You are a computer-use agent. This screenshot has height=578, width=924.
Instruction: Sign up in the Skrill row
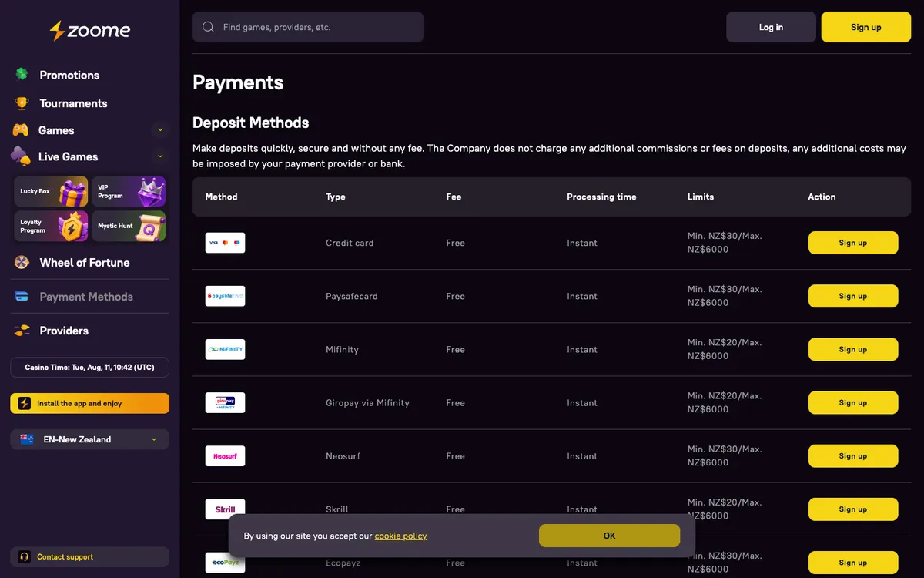pos(853,509)
